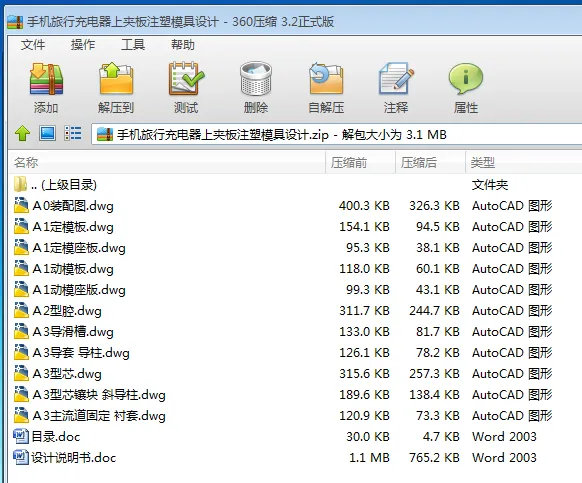The image size is (582, 483).
Task: Select the A1定模座板.dwg file icon
Action: (x=21, y=247)
